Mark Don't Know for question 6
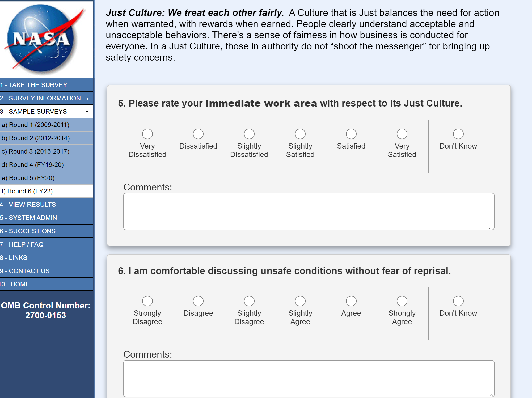The image size is (532, 398). 458,301
